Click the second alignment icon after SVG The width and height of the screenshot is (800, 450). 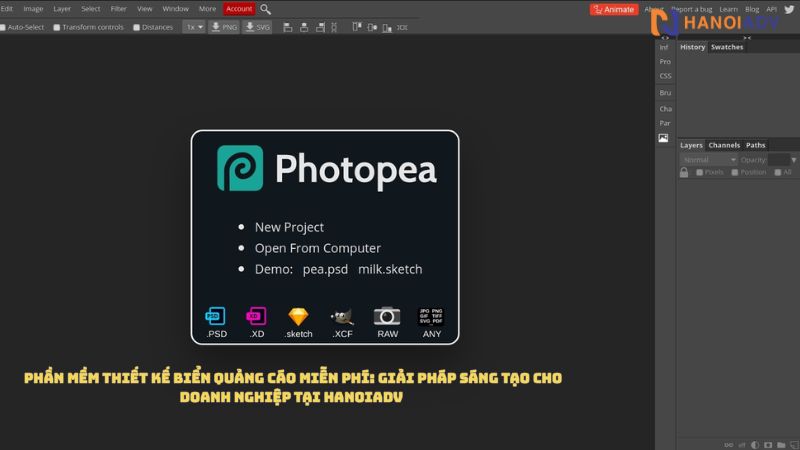coord(304,28)
